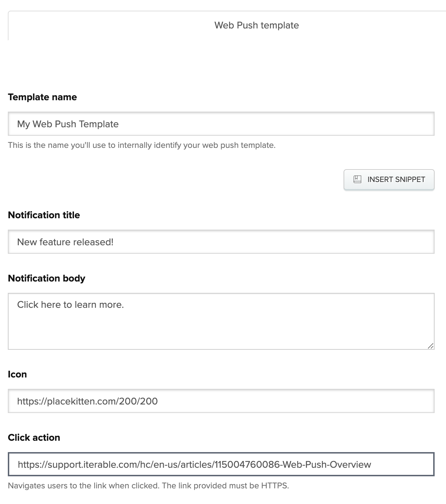Screen dimensions: 446x504
Task: Click the 'Notification body' label
Action: pos(47,278)
